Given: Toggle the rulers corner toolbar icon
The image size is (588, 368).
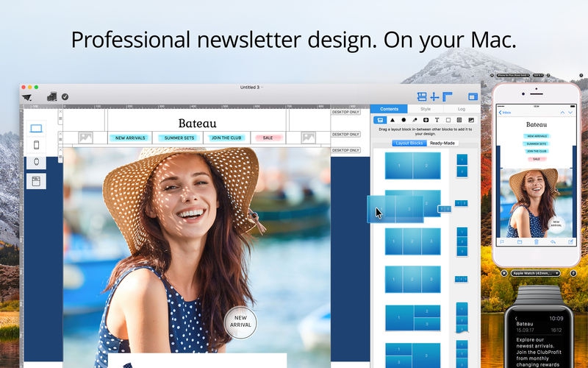Looking at the screenshot, I should click(448, 96).
